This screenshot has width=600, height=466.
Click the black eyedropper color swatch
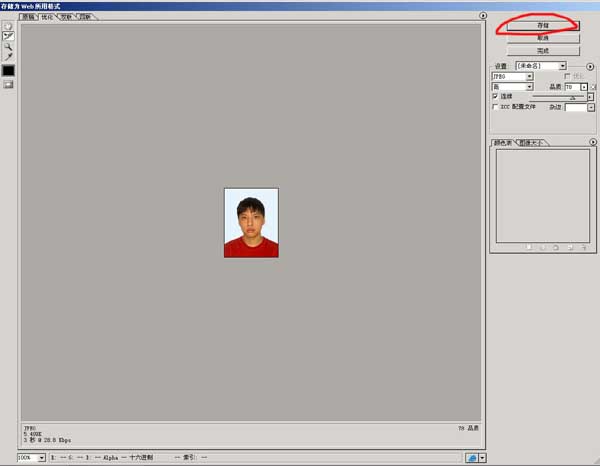click(8, 71)
